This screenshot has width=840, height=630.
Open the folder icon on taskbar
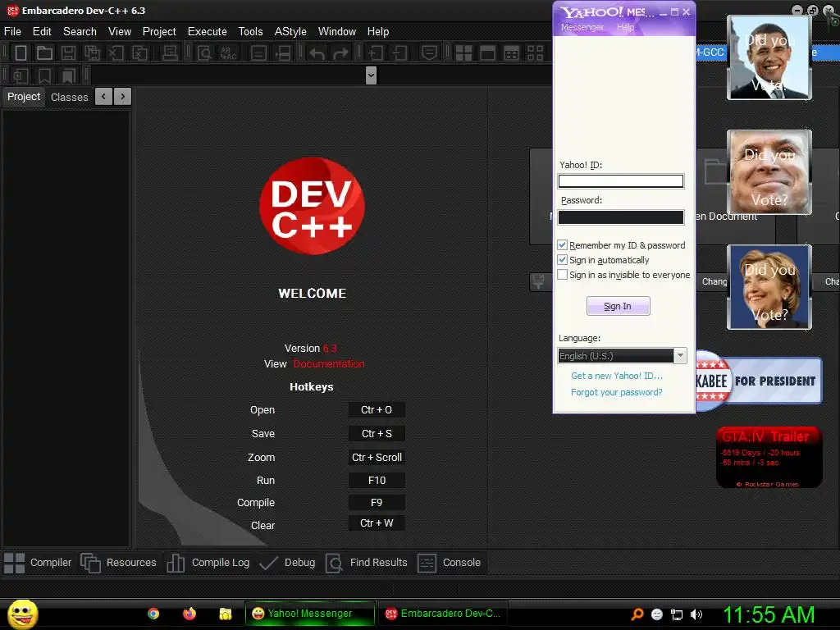[x=225, y=614]
